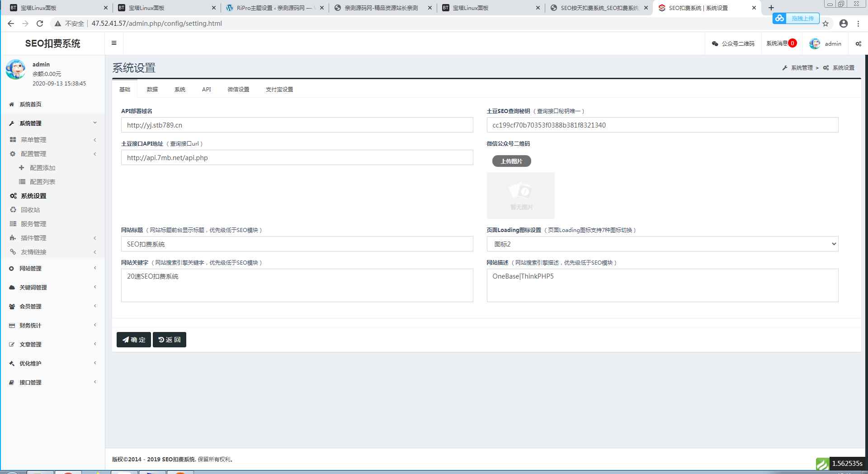
Task: Open the browser three-dot menu
Action: pos(858,24)
